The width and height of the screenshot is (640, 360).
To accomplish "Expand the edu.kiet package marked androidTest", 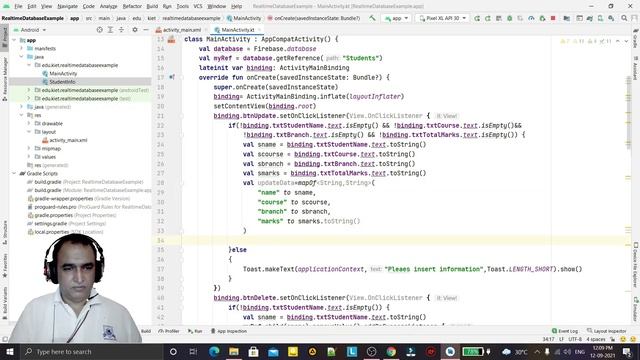I will point(29,90).
